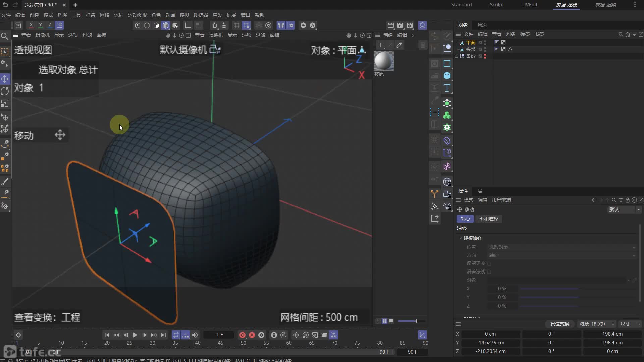The image size is (644, 362).
Task: Switch to Polygons mode icon
Action: (x=156, y=25)
